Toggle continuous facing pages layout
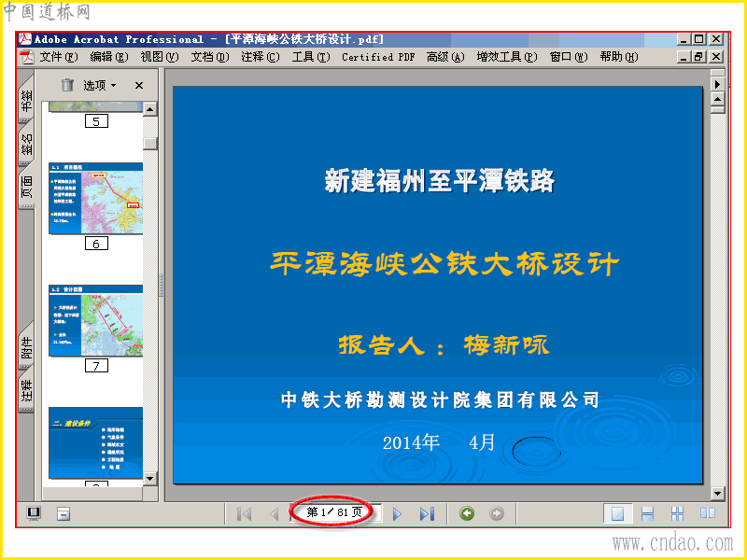Image resolution: width=747 pixels, height=560 pixels. [x=677, y=513]
